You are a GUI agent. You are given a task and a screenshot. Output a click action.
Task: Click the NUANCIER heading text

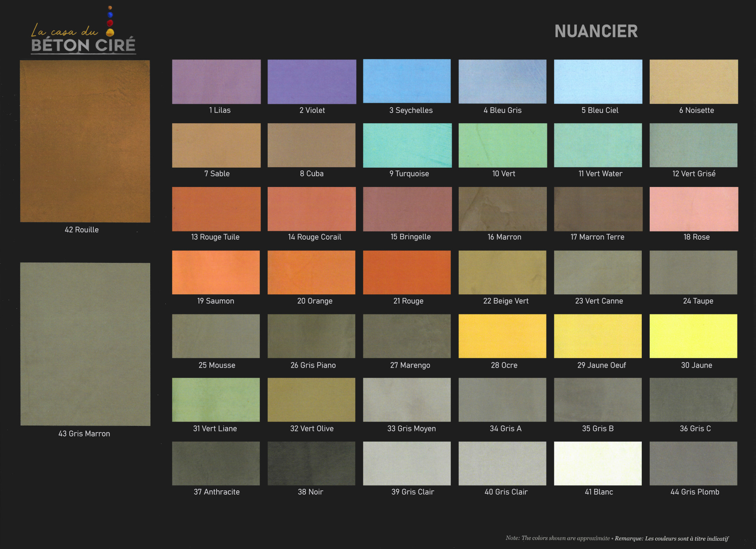click(x=596, y=31)
